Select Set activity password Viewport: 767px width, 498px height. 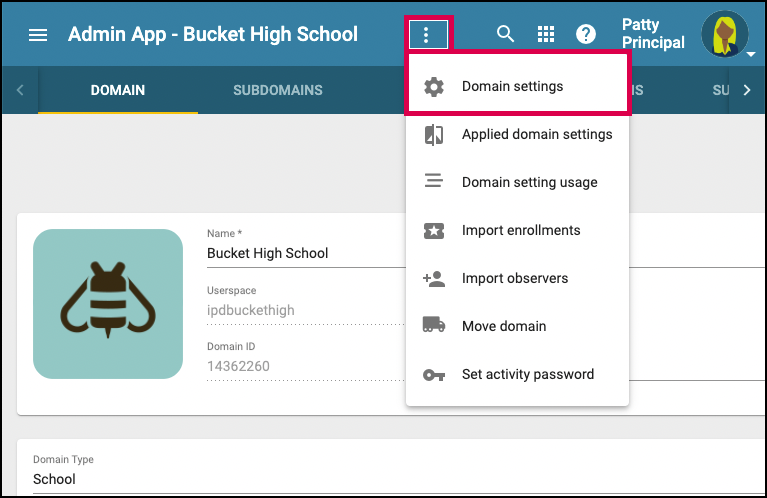[517, 374]
